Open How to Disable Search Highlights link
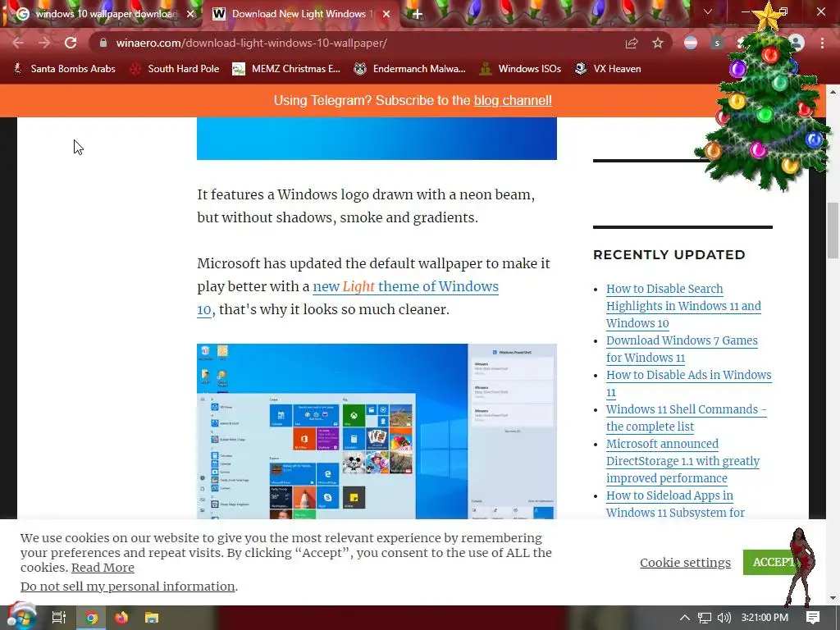840x630 pixels. [x=683, y=306]
